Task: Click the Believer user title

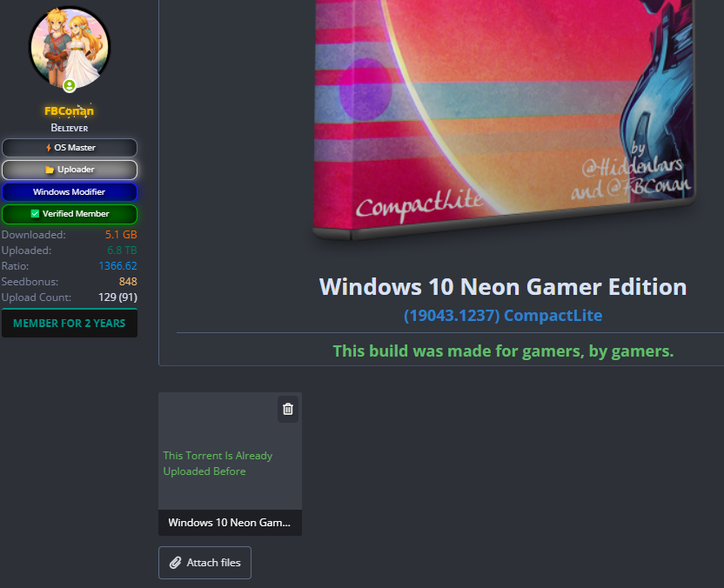Action: (x=70, y=128)
